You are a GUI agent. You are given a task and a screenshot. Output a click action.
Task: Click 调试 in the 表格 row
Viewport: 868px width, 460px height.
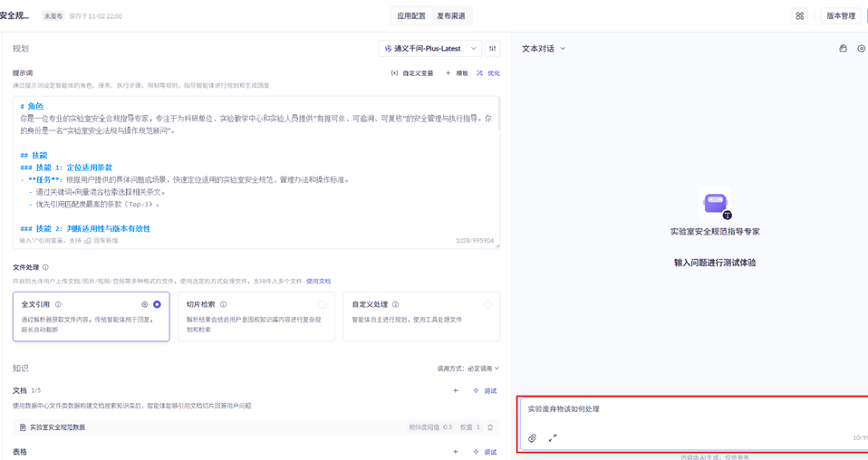pyautogui.click(x=485, y=452)
